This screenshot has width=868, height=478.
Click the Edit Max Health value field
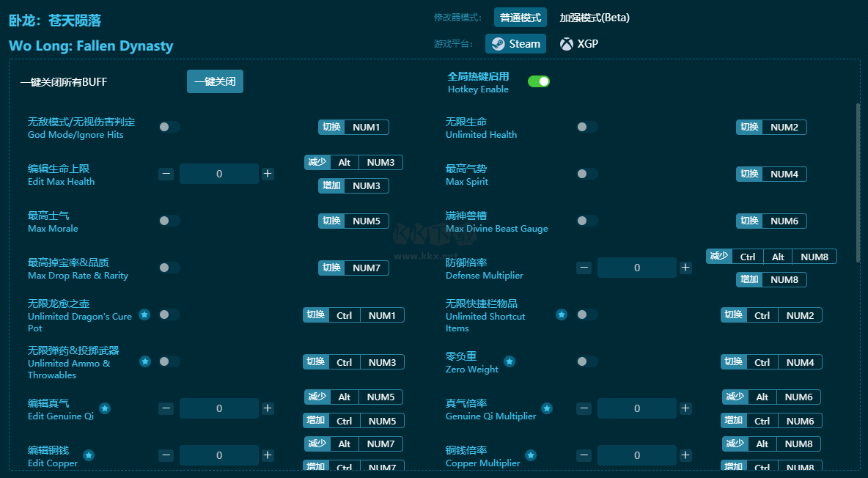219,174
